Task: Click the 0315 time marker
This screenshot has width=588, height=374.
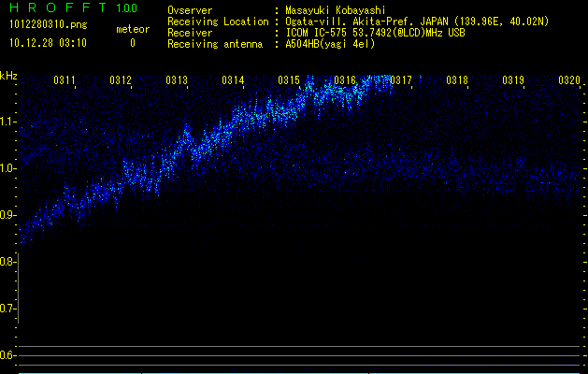Action: [x=289, y=80]
